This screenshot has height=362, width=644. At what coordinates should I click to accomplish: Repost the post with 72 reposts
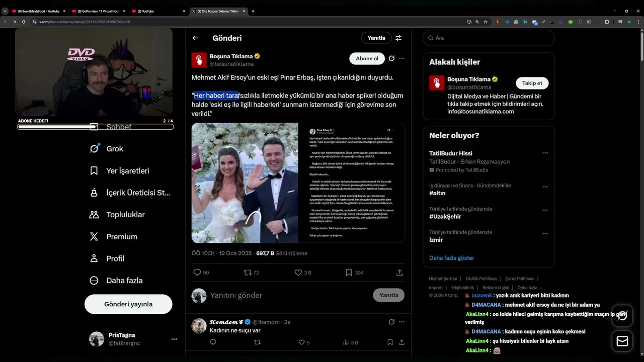247,273
